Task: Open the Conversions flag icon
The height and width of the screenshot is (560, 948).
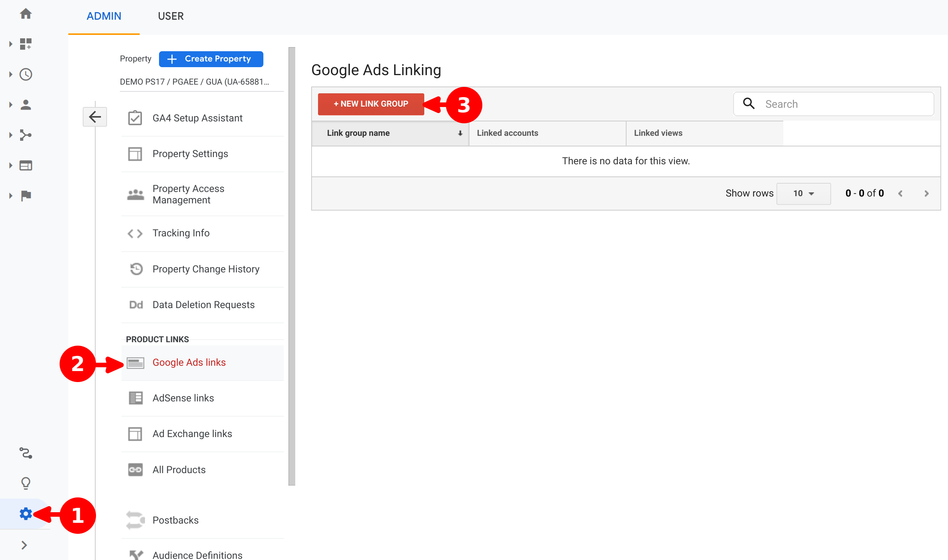Action: click(25, 196)
